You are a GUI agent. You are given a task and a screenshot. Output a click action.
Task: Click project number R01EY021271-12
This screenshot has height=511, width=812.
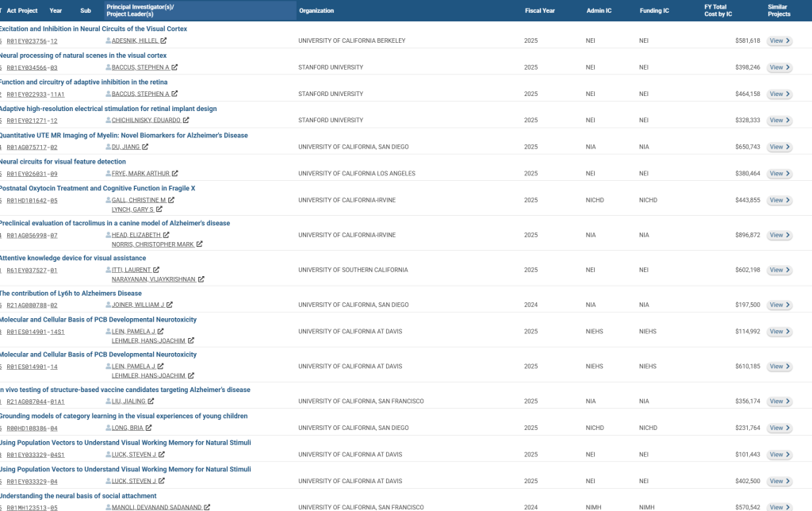point(32,121)
